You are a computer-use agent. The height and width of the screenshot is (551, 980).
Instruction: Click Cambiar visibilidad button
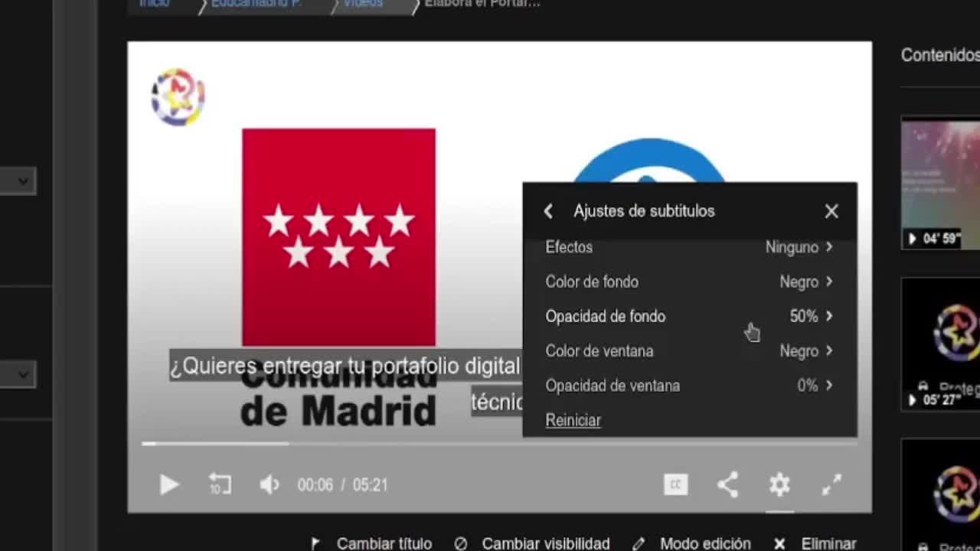pos(532,543)
